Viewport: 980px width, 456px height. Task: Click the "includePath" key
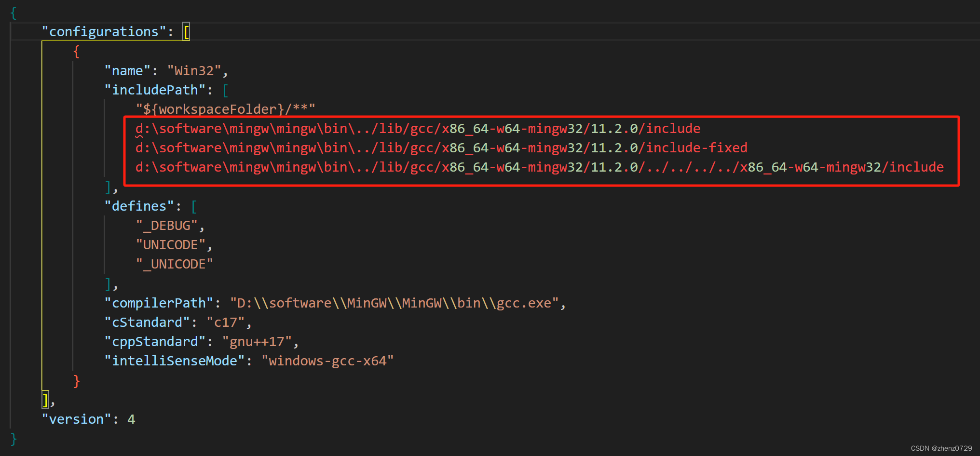coord(155,90)
